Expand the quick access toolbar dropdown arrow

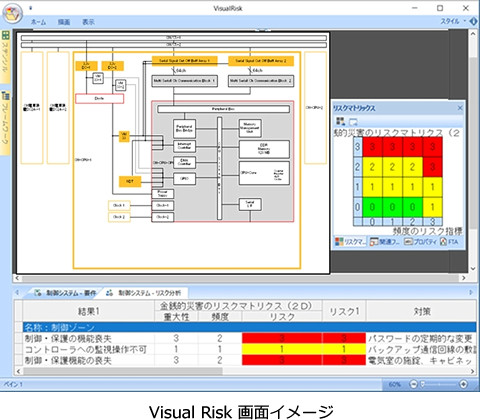click(31, 8)
